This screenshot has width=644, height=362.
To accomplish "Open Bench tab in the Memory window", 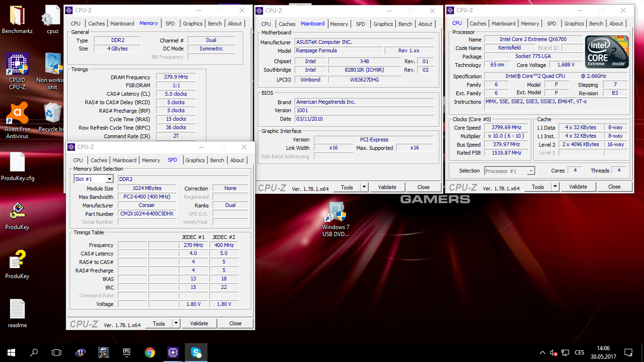I will point(215,24).
